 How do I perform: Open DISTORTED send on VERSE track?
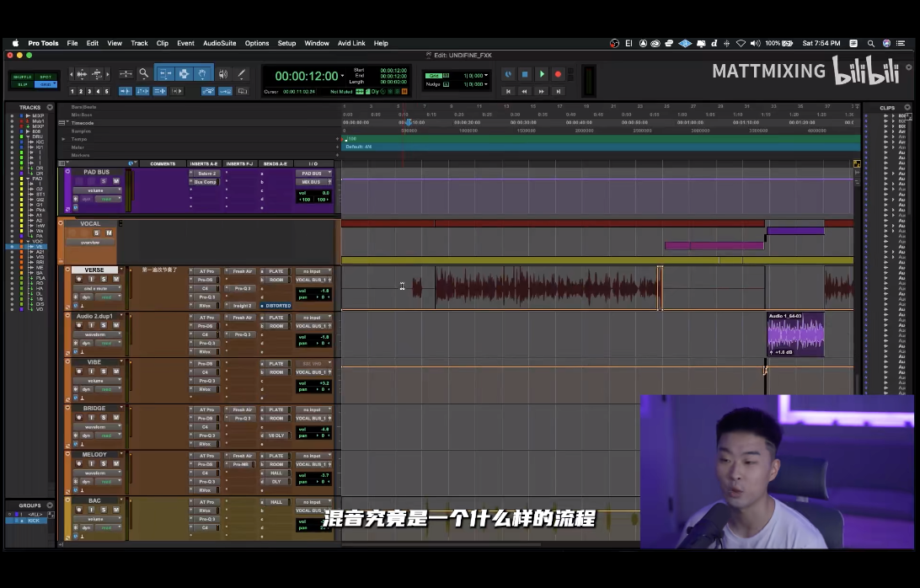[277, 306]
